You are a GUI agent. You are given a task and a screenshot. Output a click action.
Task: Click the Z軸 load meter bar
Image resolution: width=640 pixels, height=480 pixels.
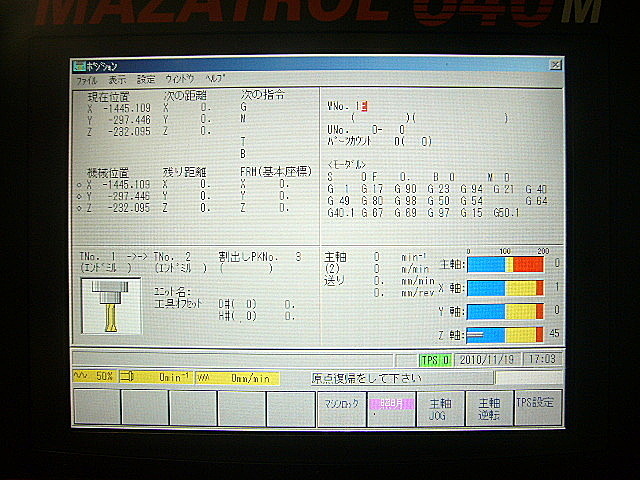tap(505, 335)
